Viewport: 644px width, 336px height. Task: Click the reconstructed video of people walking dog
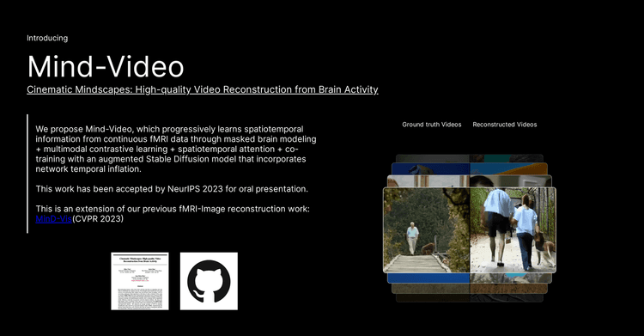click(x=513, y=230)
